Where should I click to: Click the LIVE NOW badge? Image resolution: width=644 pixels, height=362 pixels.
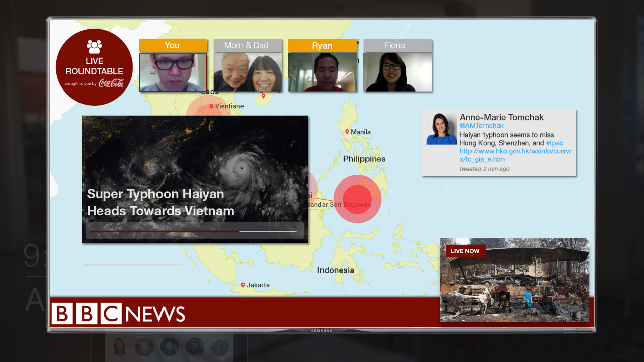pos(465,251)
